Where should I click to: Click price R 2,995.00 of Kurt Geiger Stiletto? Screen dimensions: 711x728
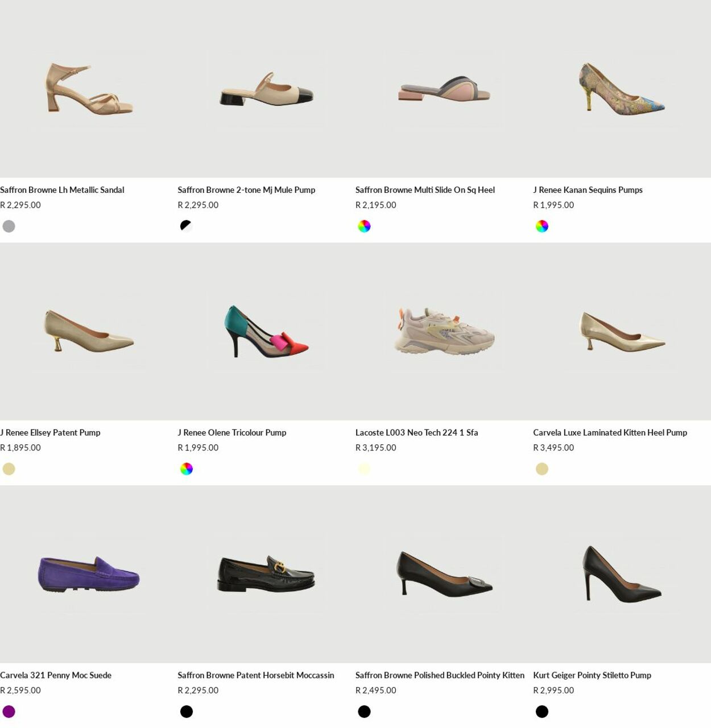click(553, 691)
